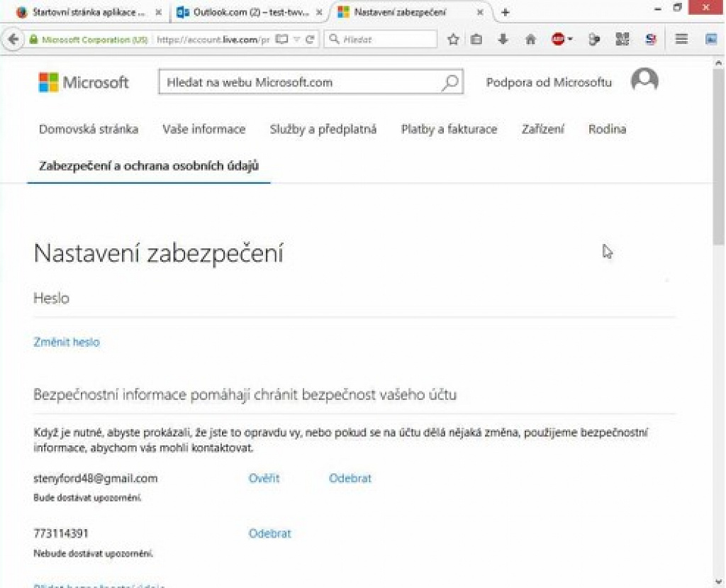Click the Změnit heslo link
This screenshot has width=726, height=588.
[x=67, y=342]
